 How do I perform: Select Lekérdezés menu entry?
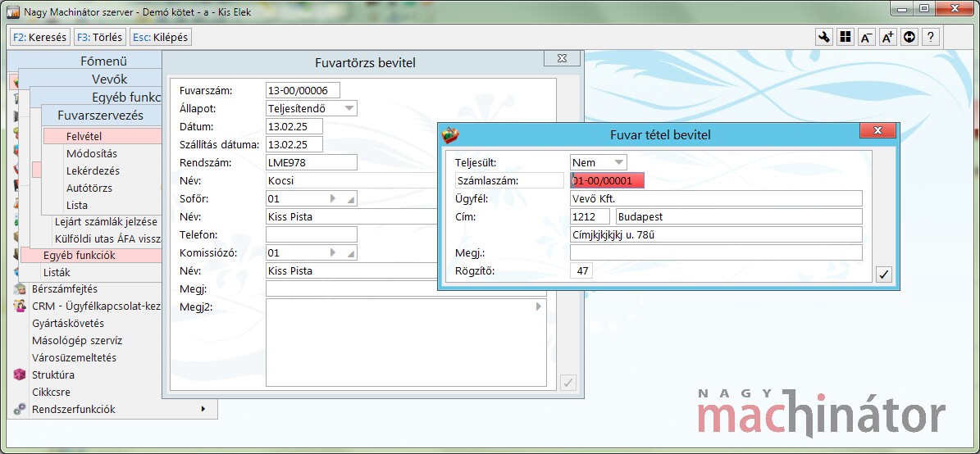click(93, 170)
